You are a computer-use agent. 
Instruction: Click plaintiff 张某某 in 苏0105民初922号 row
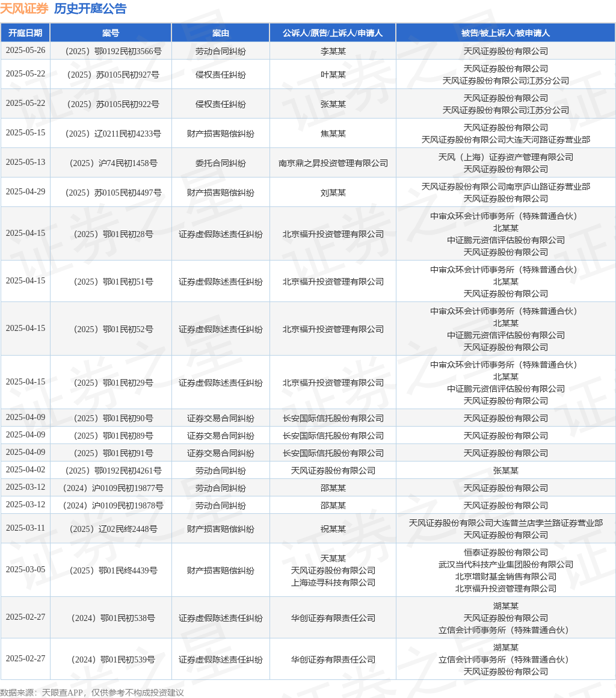333,104
